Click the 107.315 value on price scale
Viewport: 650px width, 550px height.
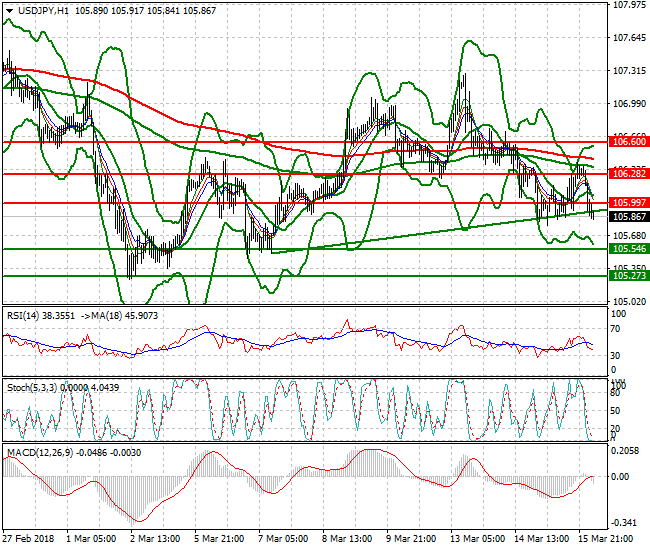click(x=628, y=71)
